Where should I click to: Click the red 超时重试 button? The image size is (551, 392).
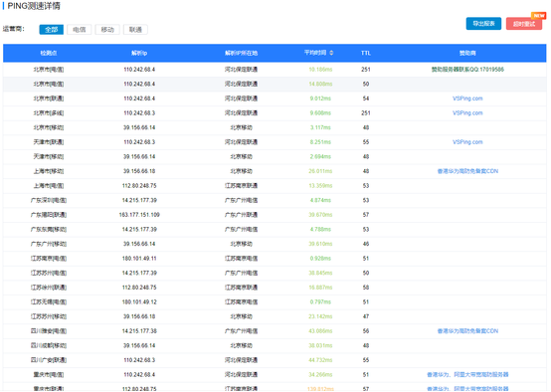pyautogui.click(x=524, y=24)
